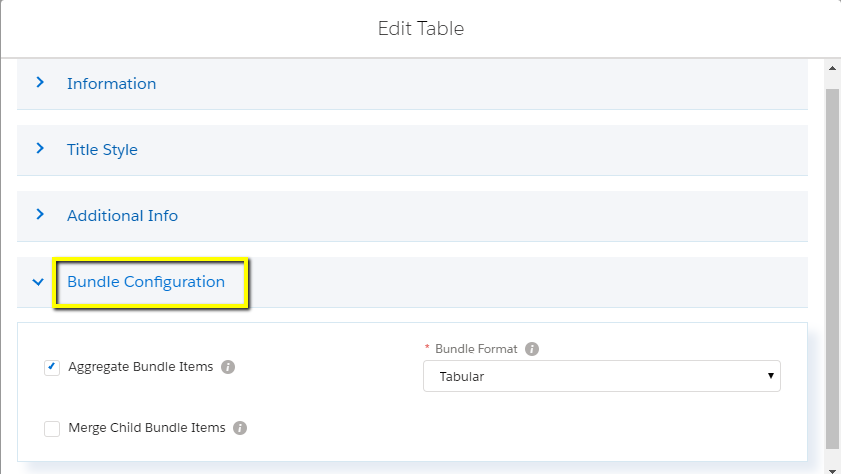This screenshot has width=841, height=474.
Task: Expand the Additional Info section chevron
Action: point(40,214)
